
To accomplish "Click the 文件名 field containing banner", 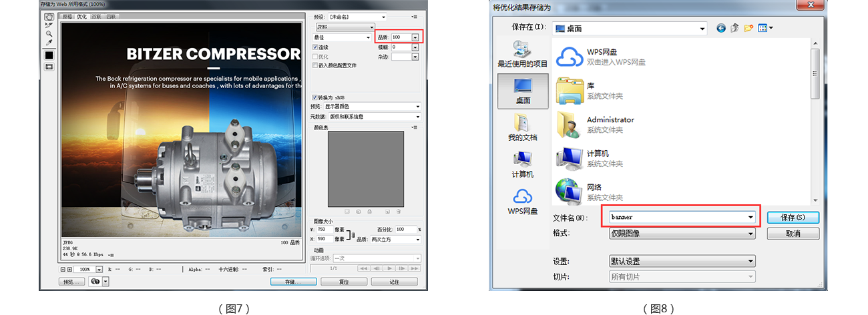I will pyautogui.click(x=682, y=217).
